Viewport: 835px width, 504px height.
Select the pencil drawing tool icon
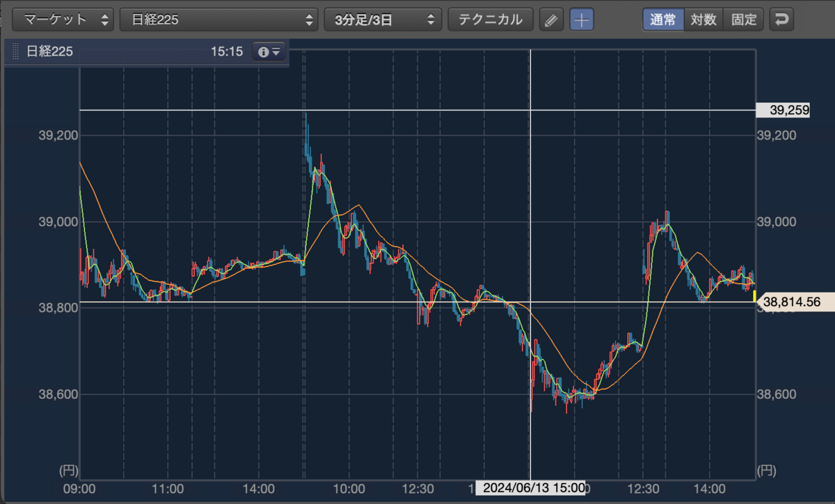551,19
